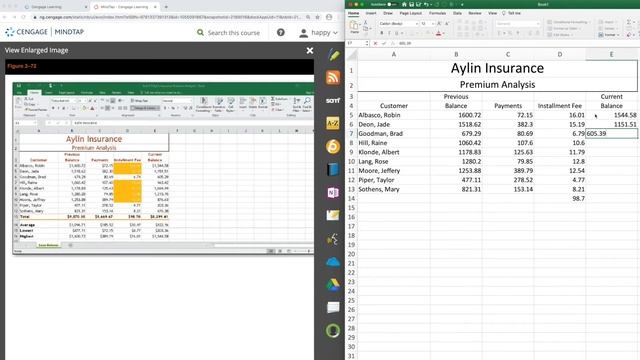Click the AutoSum sigma icon in ribbon
This screenshot has height=360, width=640.
click(x=629, y=22)
